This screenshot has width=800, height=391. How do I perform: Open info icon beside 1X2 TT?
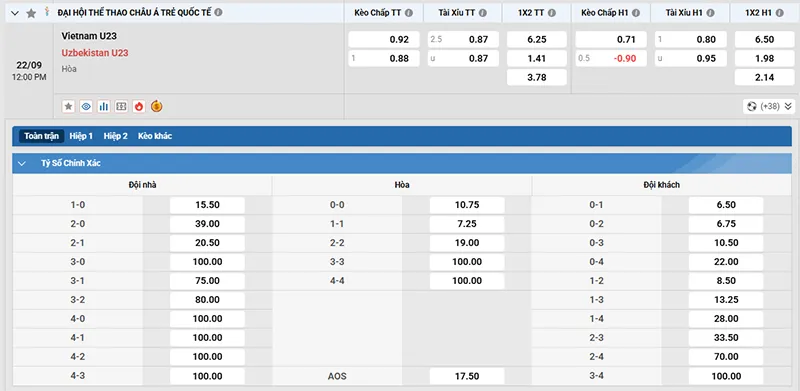point(553,13)
